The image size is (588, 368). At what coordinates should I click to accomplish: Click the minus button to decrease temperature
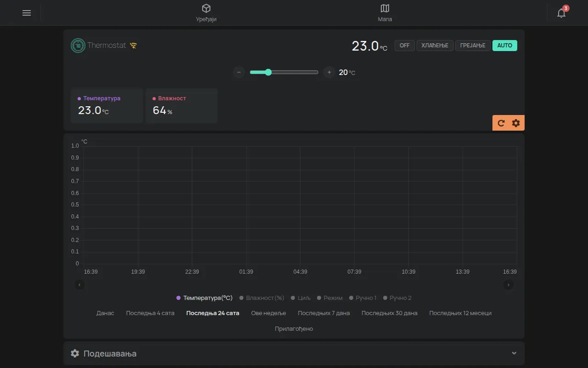coord(239,72)
